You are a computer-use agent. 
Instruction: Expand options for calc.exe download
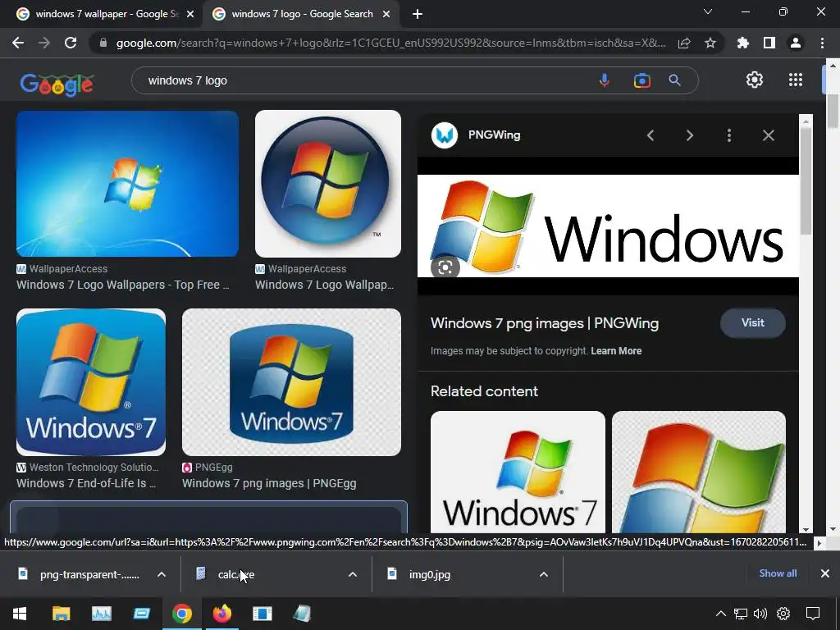tap(353, 574)
